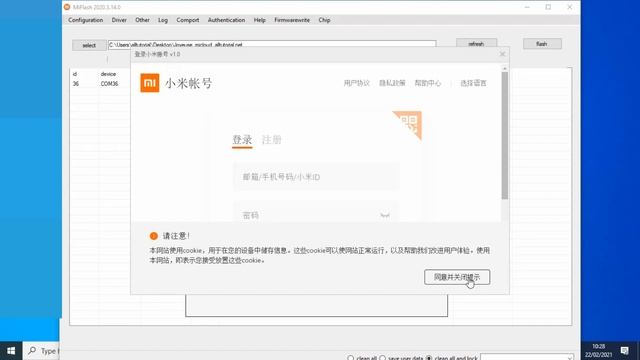Viewport: 640px width, 360px height.
Task: Maximize the MiFlash window
Action: (548, 7)
